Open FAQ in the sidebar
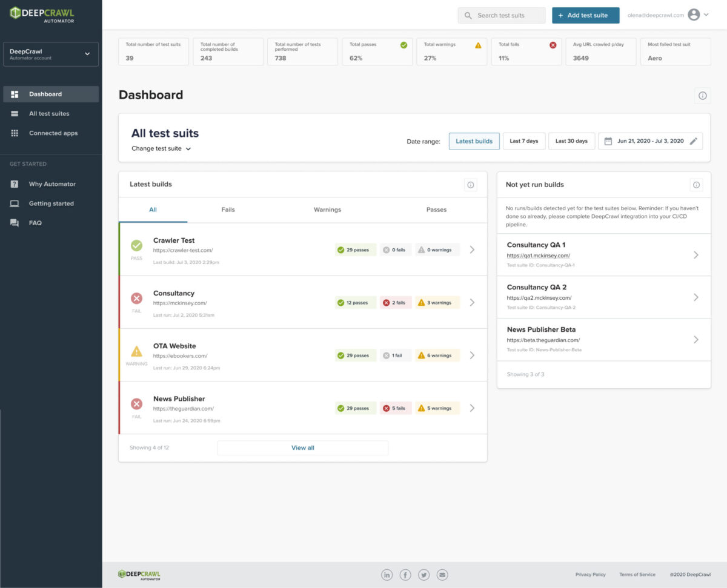This screenshot has width=727, height=588. click(51, 223)
